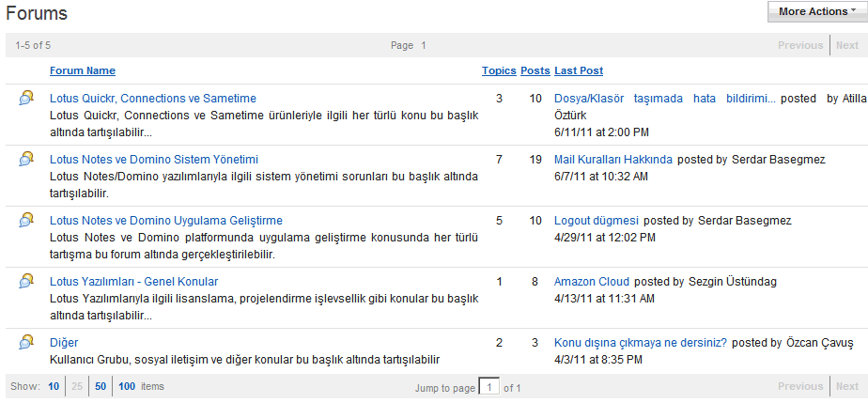
Task: Open the Diğer forum
Action: tap(64, 343)
